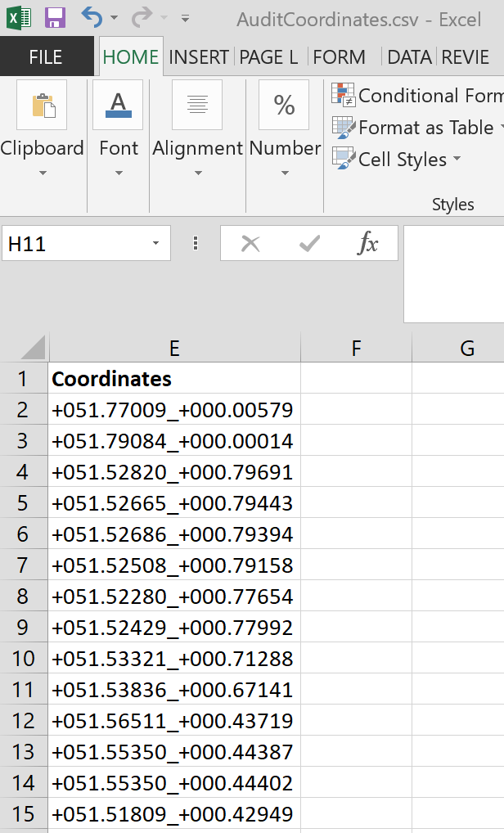Click the Insert Function fx icon
This screenshot has width=504, height=833.
click(368, 243)
